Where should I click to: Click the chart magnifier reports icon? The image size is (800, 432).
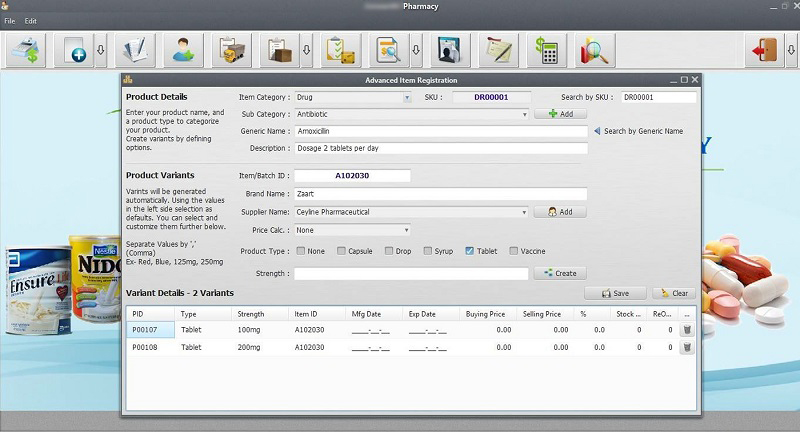point(595,50)
